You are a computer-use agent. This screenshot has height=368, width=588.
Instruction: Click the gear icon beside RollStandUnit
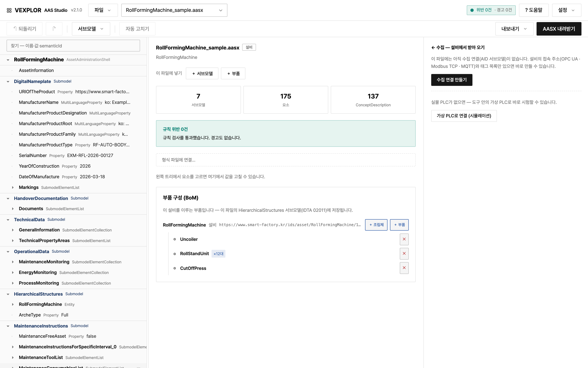click(174, 254)
